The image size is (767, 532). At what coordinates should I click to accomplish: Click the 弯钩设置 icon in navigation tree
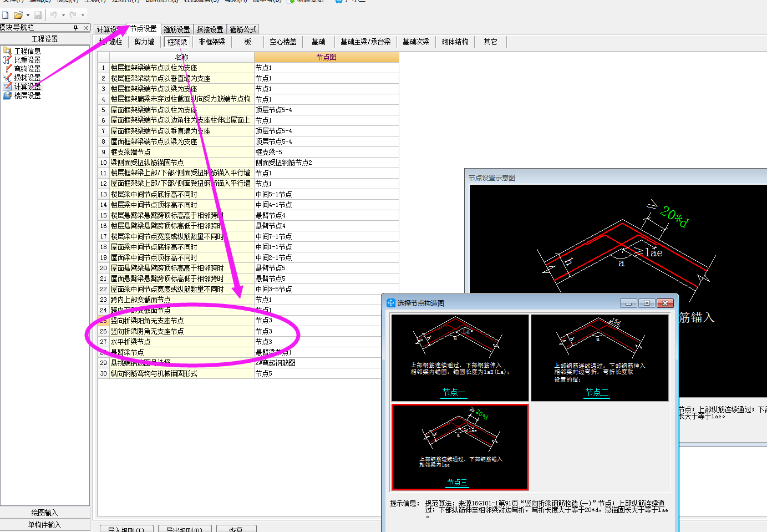click(x=7, y=68)
